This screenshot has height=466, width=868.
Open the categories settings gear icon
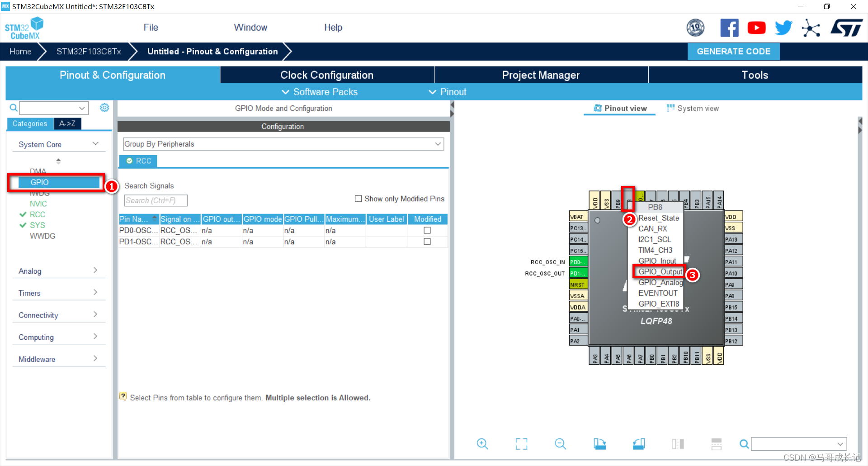pyautogui.click(x=104, y=108)
